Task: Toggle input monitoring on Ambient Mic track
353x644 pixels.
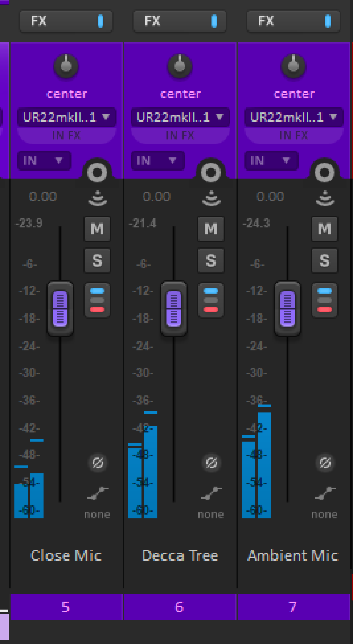Action: click(325, 198)
